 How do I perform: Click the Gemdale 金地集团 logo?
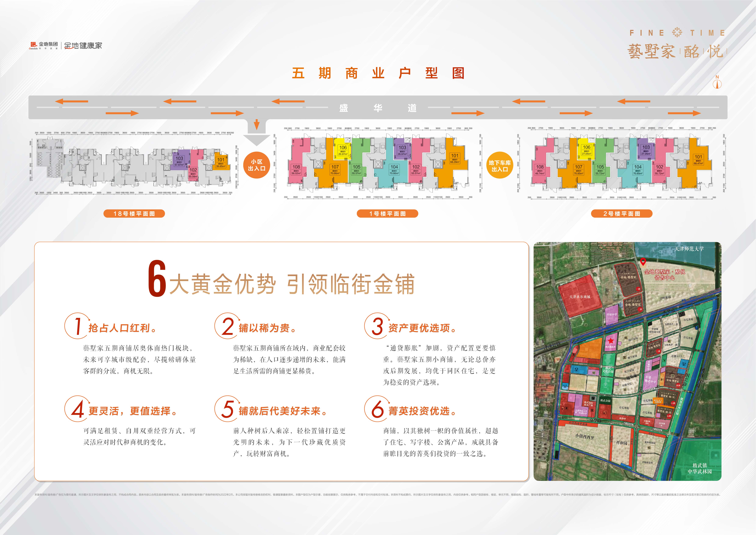coord(43,45)
